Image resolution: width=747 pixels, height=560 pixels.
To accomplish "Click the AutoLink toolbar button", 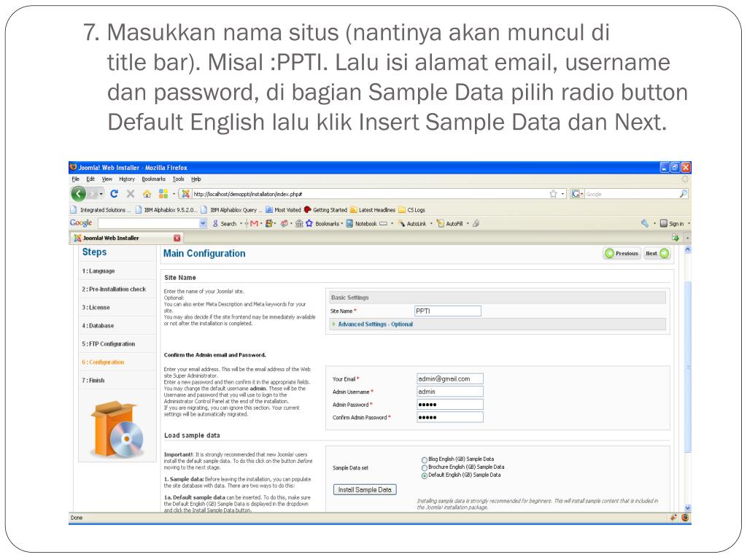I will pos(413,223).
